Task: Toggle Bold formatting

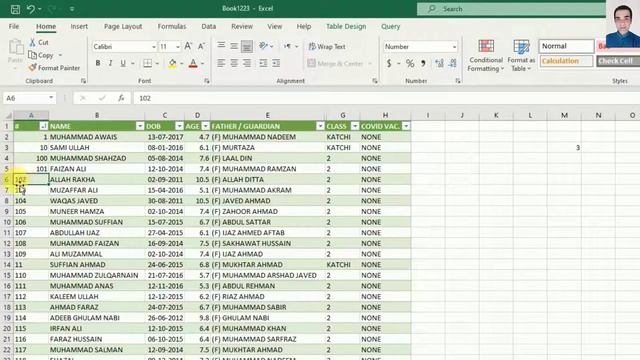Action: click(98, 63)
